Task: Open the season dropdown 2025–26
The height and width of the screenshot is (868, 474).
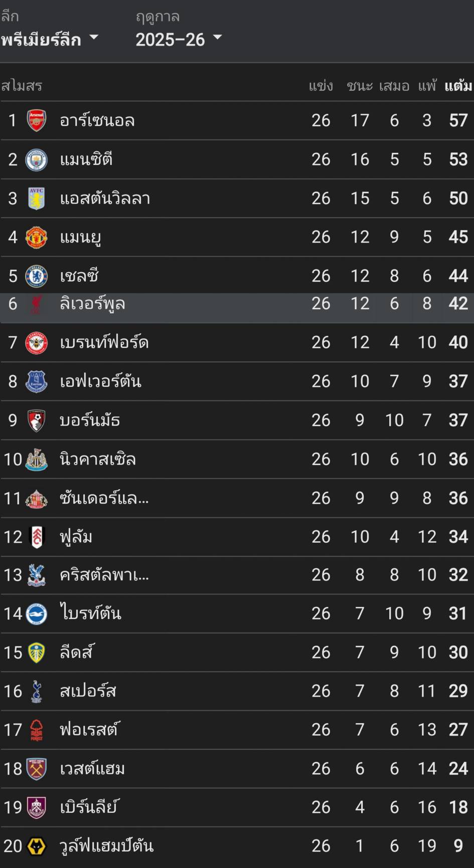Action: pos(178,39)
